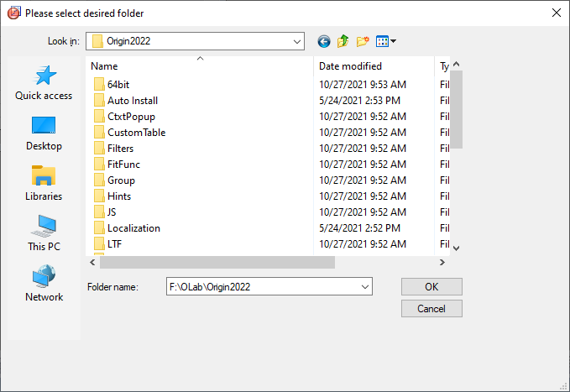Open the View Menu dropdown
This screenshot has height=392, width=570.
tap(386, 41)
